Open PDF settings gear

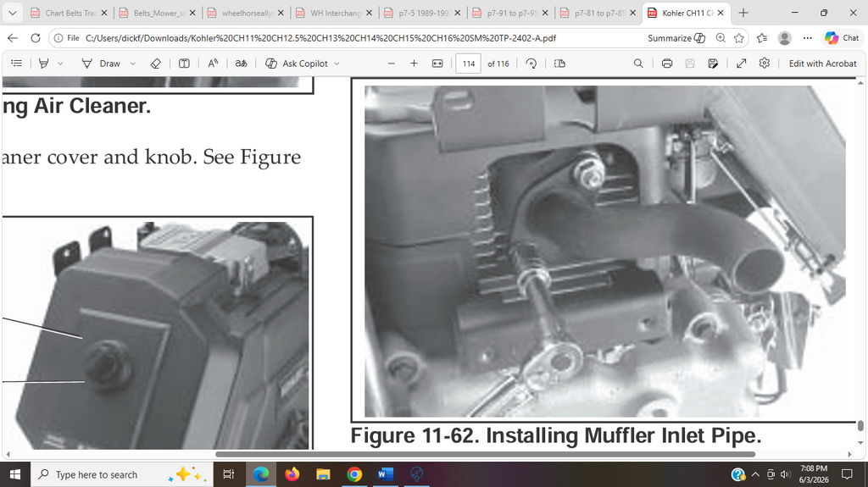point(765,63)
